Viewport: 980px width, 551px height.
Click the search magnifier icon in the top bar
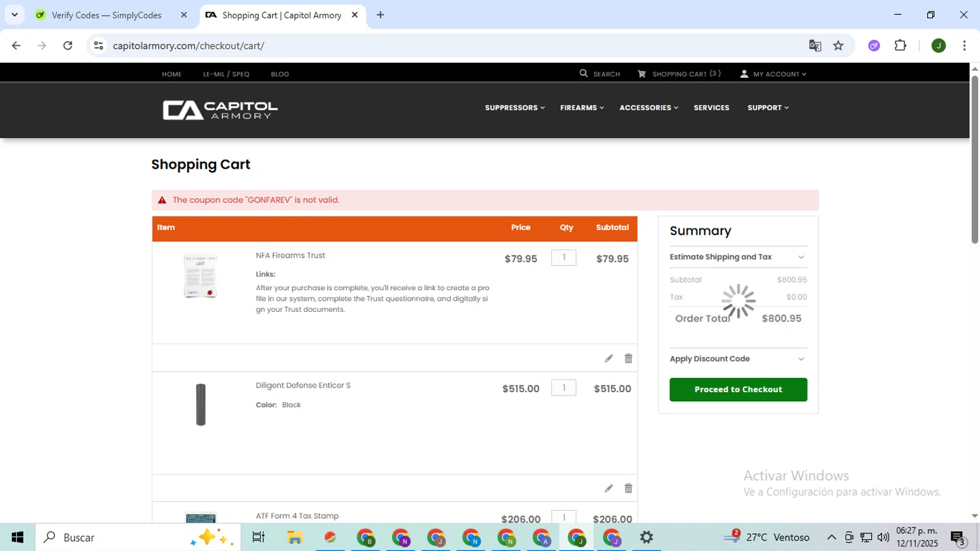click(583, 74)
